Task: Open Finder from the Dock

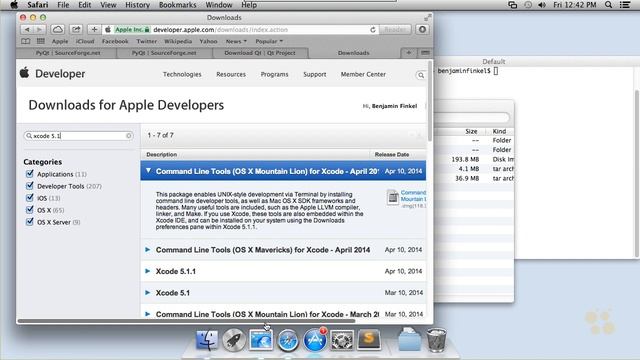Action: click(207, 340)
